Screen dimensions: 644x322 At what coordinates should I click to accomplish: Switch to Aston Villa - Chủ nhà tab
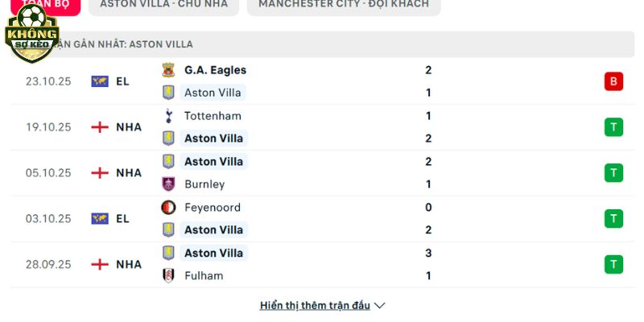click(163, 4)
